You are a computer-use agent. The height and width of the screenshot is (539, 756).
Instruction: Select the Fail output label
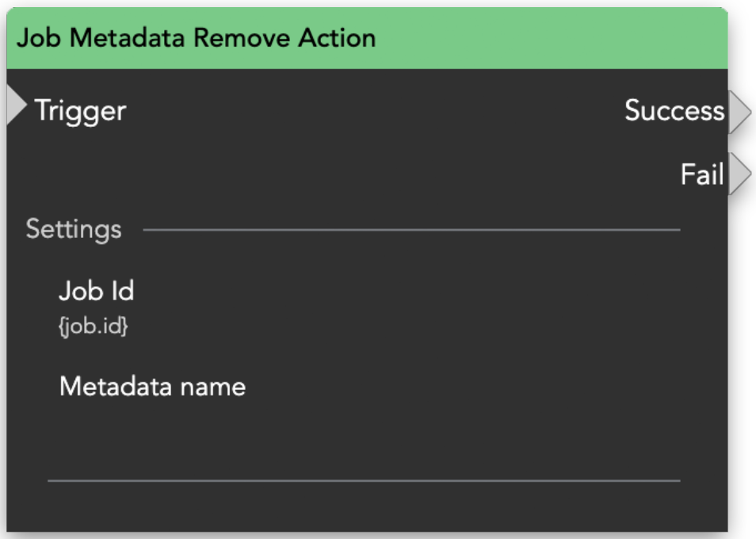(x=702, y=174)
